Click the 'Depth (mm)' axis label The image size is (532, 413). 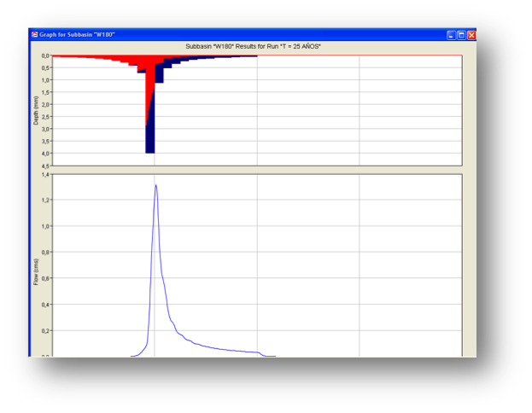pos(36,111)
